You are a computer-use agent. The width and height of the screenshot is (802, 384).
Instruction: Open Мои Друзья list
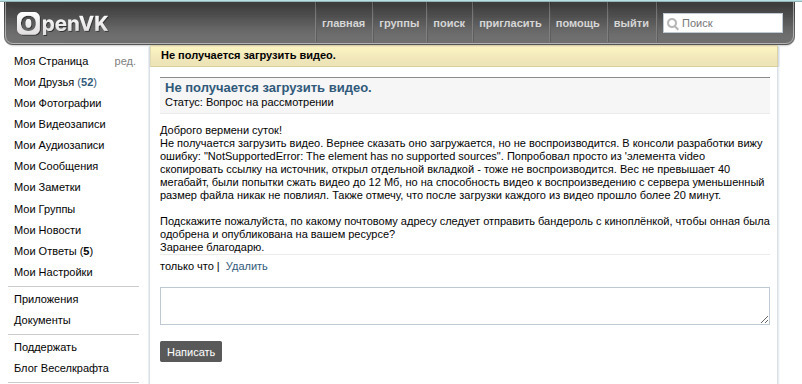click(x=55, y=82)
